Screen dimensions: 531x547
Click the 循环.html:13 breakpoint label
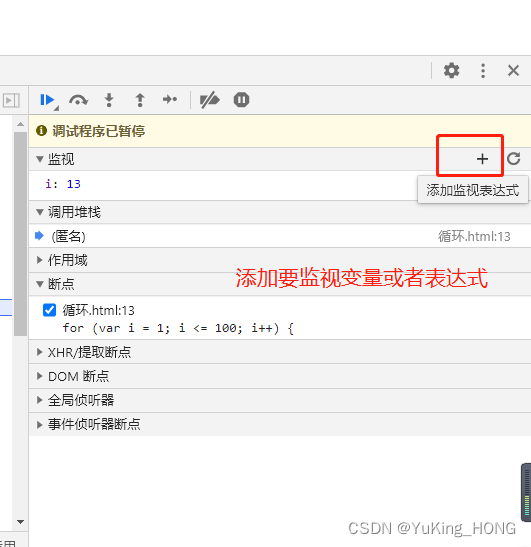(x=98, y=310)
